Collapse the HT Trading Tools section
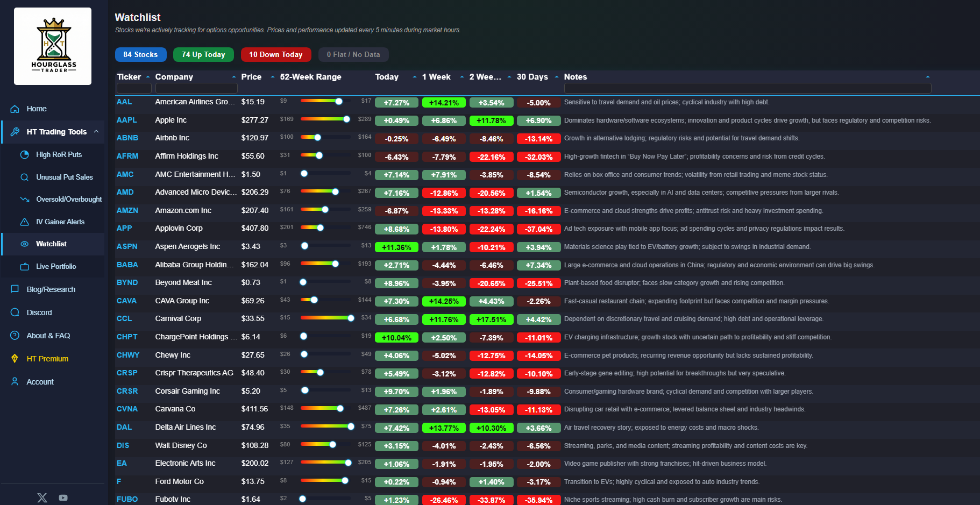 coord(96,131)
